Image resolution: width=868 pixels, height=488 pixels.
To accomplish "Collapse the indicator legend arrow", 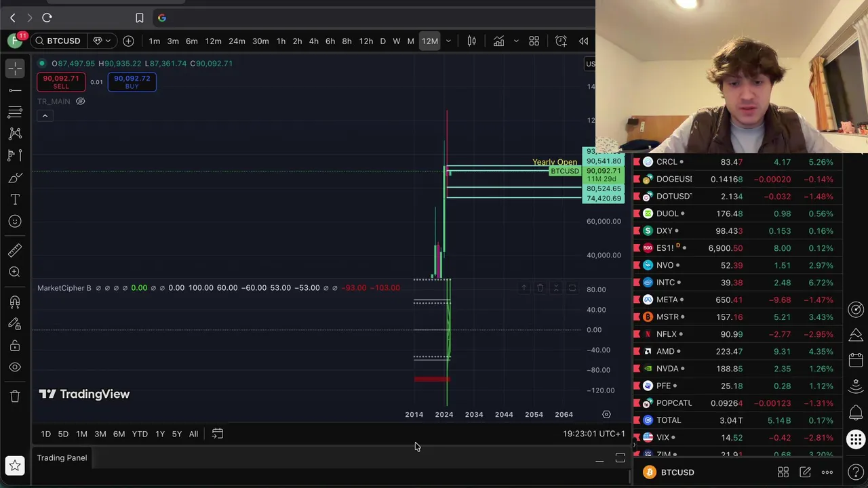I will (45, 116).
